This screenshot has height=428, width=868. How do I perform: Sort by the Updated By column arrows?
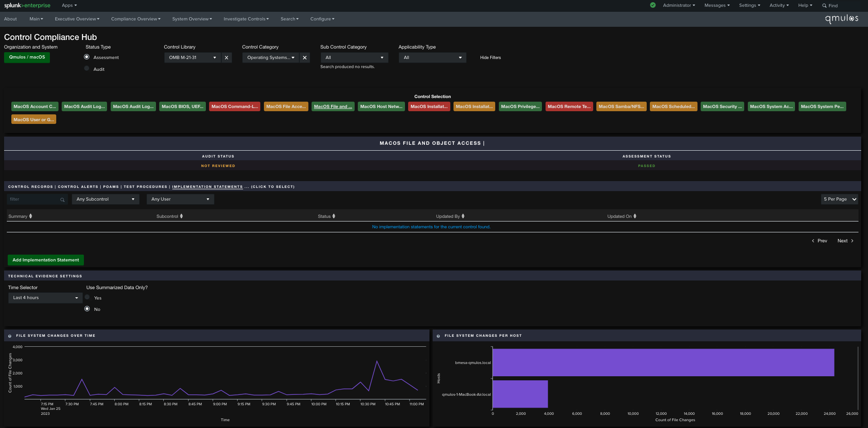pyautogui.click(x=463, y=216)
